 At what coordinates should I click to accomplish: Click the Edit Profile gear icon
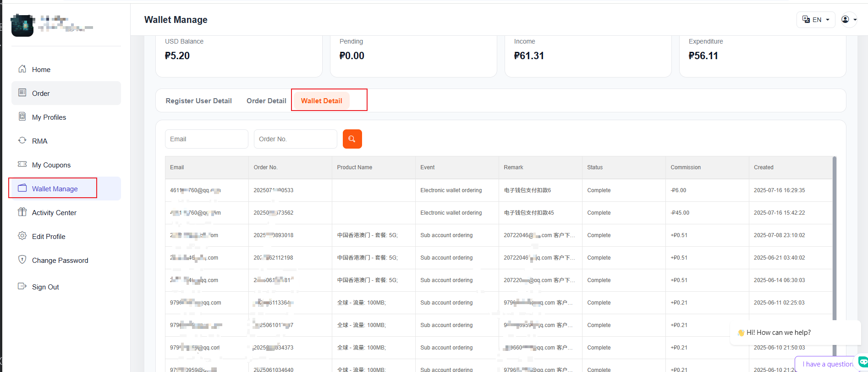22,236
